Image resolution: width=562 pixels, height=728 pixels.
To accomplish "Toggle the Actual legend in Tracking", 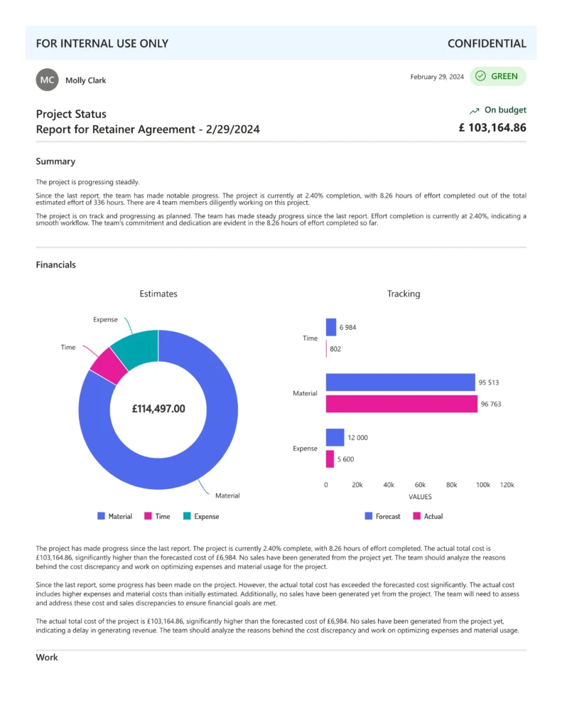I will coord(427,516).
